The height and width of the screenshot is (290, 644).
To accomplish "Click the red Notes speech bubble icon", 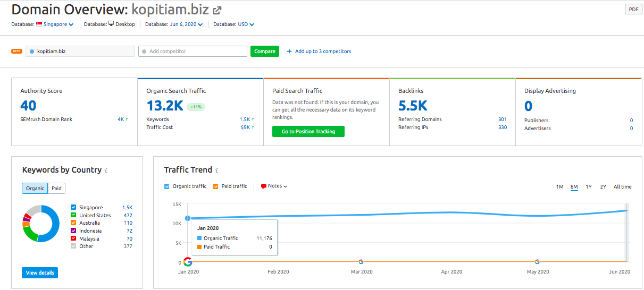I will click(x=264, y=186).
